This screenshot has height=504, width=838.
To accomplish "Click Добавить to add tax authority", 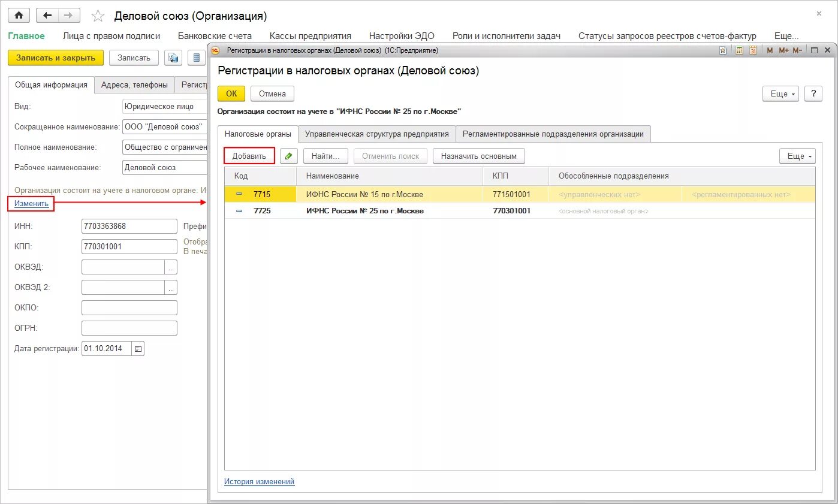I will pos(249,156).
